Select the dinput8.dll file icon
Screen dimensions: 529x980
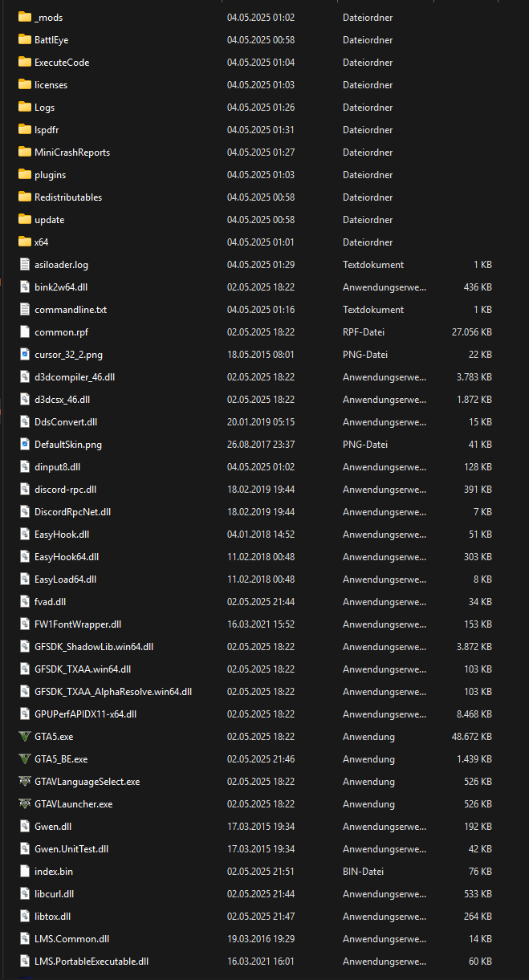[x=24, y=466]
